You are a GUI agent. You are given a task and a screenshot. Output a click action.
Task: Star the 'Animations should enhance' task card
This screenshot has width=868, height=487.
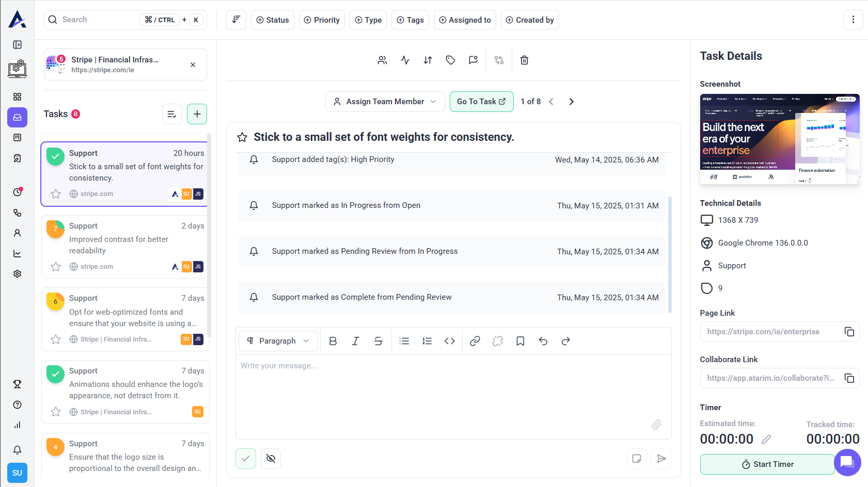[56, 412]
